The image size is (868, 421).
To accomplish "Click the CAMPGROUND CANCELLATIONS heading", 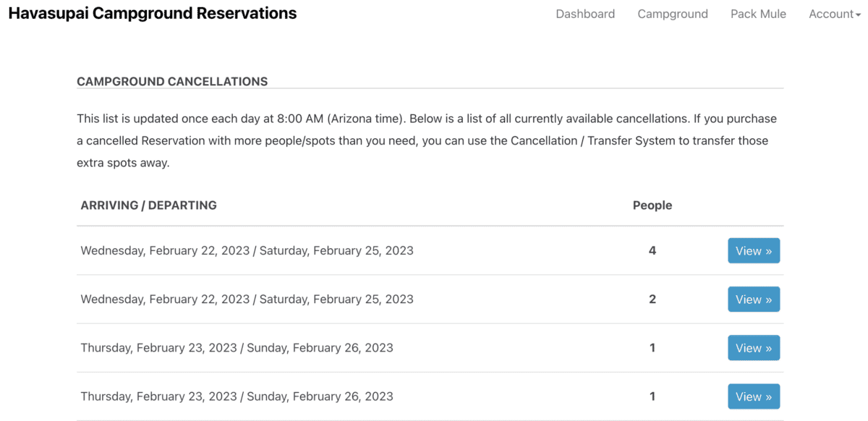I will coord(172,82).
